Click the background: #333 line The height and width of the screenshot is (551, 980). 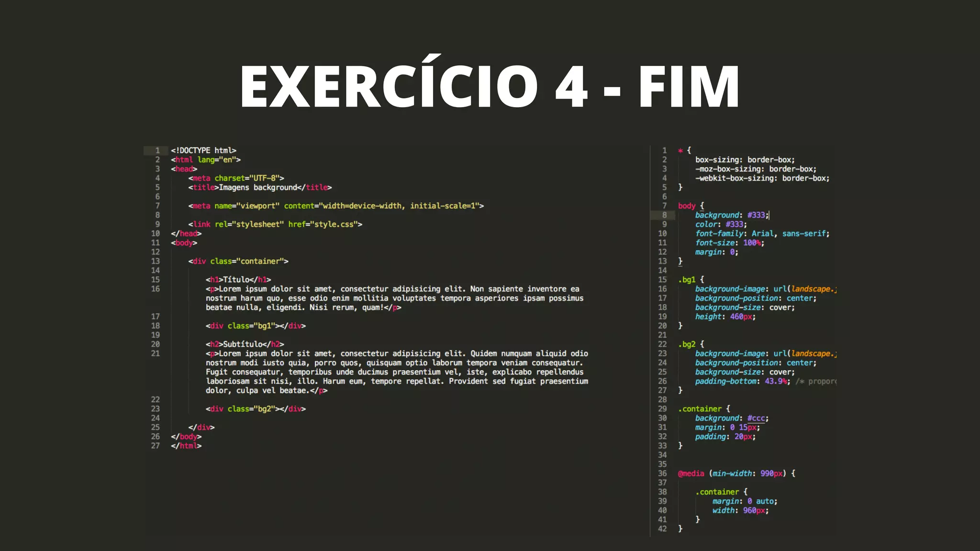click(x=732, y=215)
